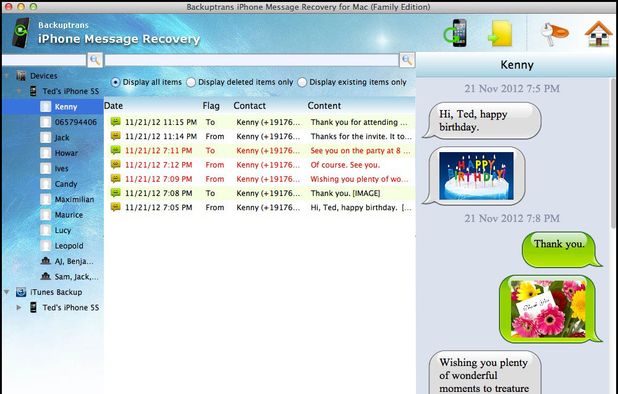This screenshot has width=618, height=394.
Task: Open the flowers bouquet image thumbnail
Action: (548, 309)
